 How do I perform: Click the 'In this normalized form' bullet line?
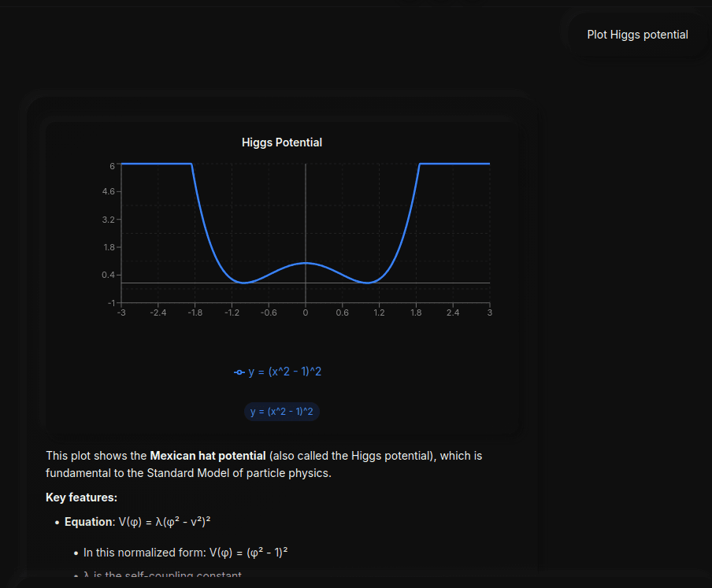(x=185, y=553)
